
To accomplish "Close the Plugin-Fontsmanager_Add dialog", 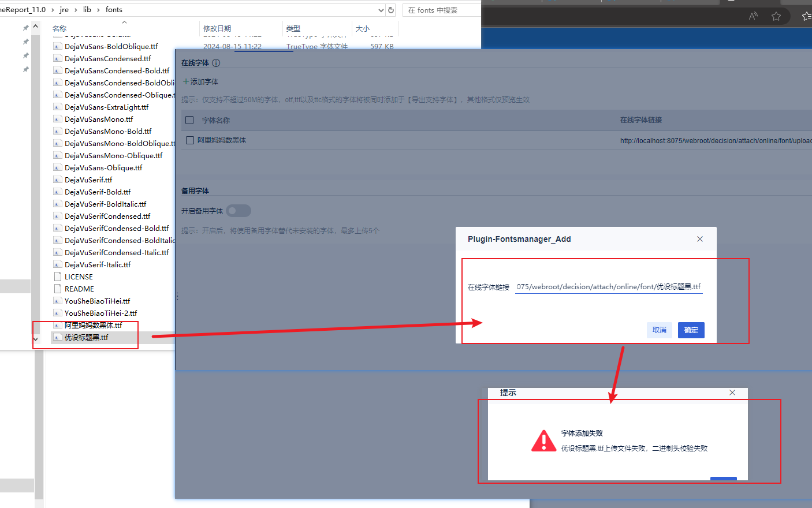I will [x=700, y=239].
